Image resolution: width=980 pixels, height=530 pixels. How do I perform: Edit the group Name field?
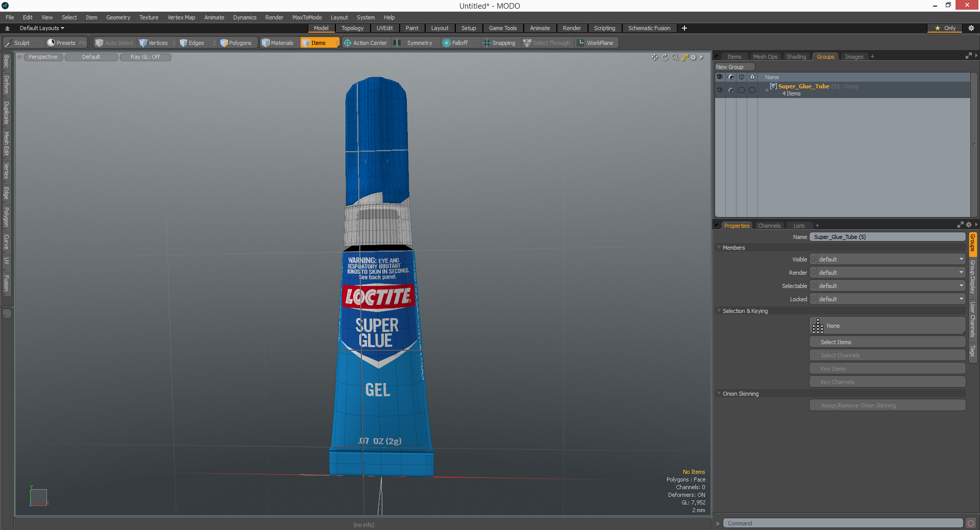click(888, 237)
